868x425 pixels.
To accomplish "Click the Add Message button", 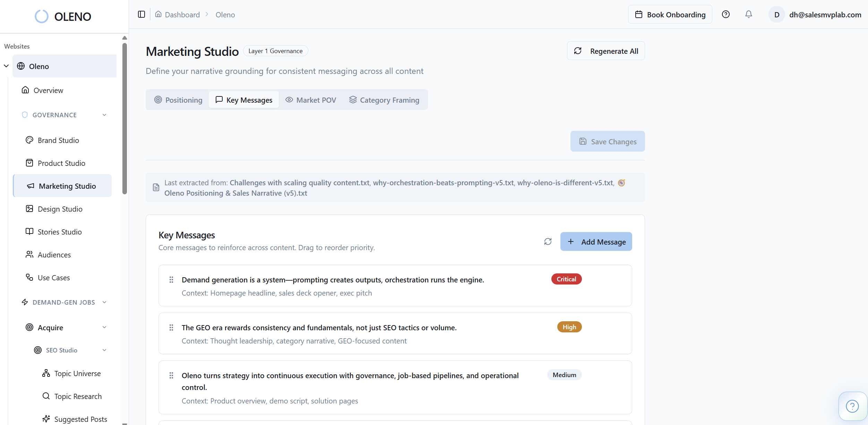I will click(x=596, y=241).
